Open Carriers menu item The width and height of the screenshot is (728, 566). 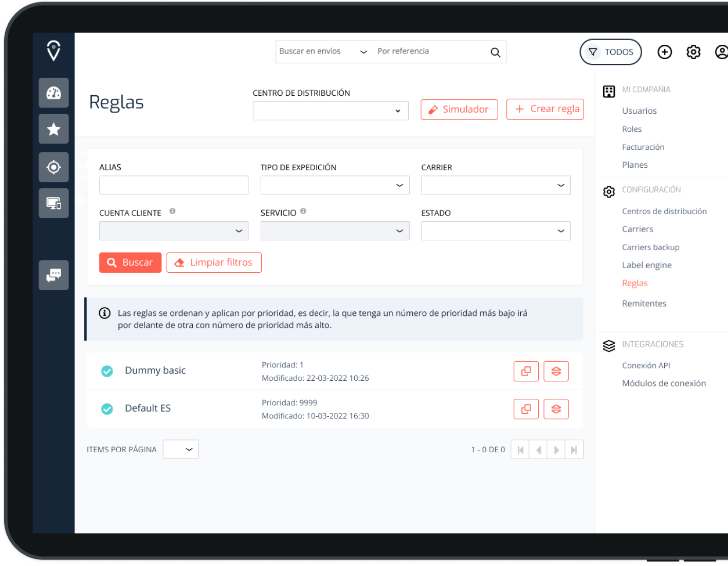point(638,229)
